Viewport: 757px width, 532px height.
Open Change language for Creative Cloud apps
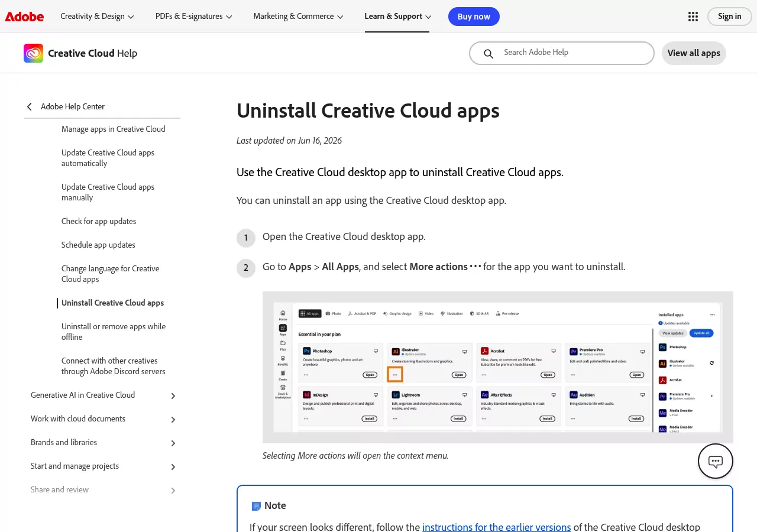click(111, 274)
